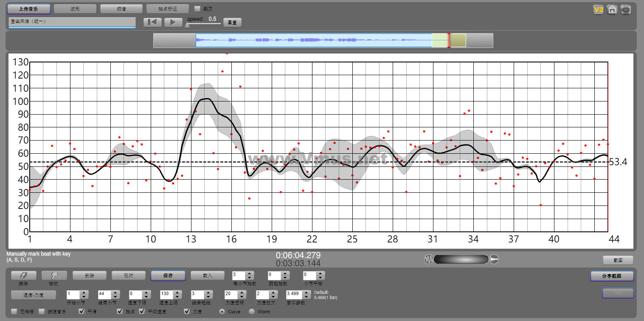Toggle the fullscreen monitor icon

[625, 10]
